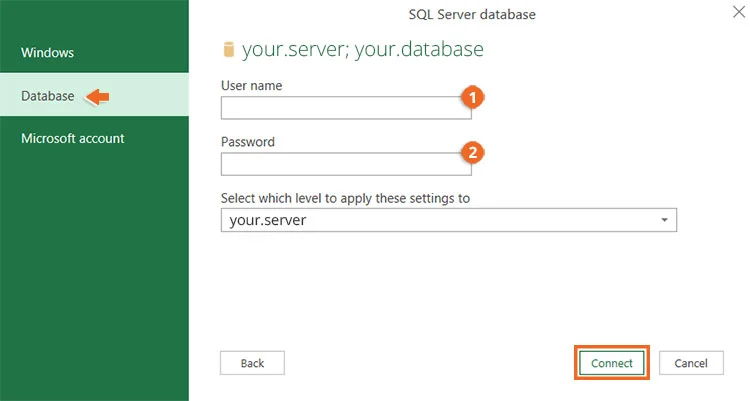Click the 'SQL Server database' title text
Screen dimensions: 750x401
coord(472,14)
